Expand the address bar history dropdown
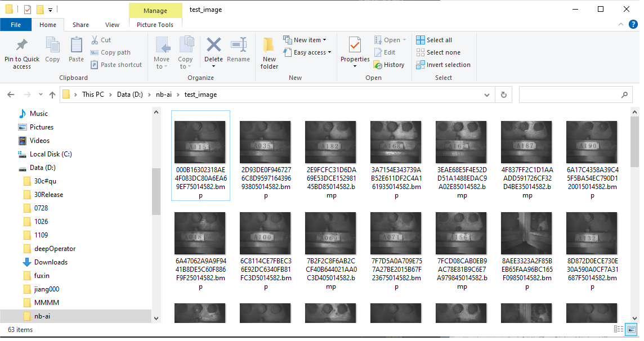Viewport: 644px width, 341px height. click(x=487, y=95)
